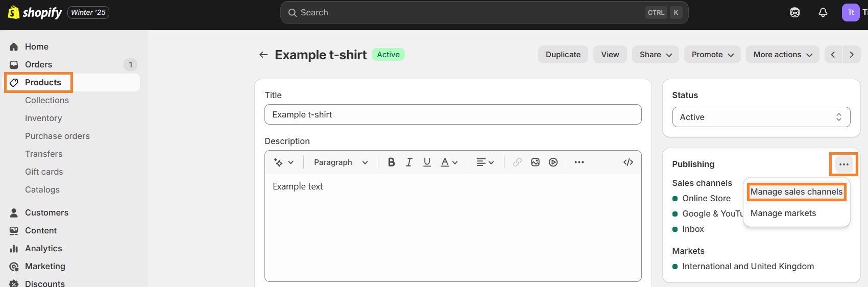Insert a link in description
Screen dimensions: 868x287
coord(517,162)
